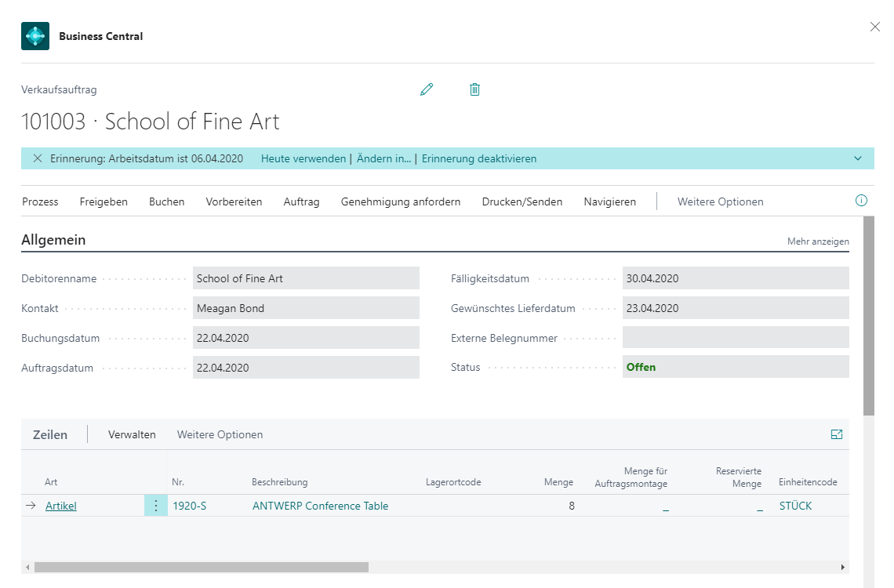Click the Status field showing Offen

pos(736,367)
